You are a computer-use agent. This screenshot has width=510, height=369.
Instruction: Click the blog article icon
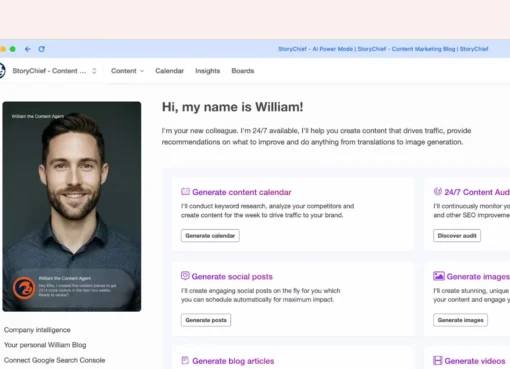pyautogui.click(x=185, y=360)
